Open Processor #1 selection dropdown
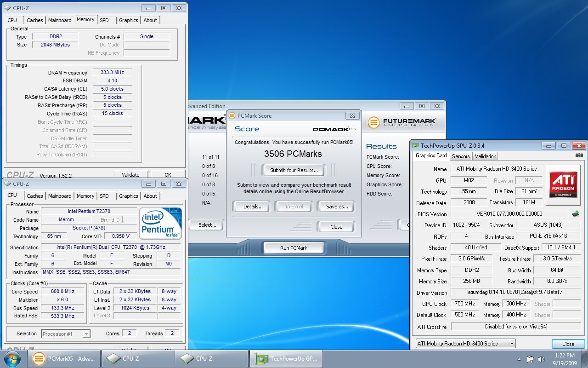 point(66,334)
